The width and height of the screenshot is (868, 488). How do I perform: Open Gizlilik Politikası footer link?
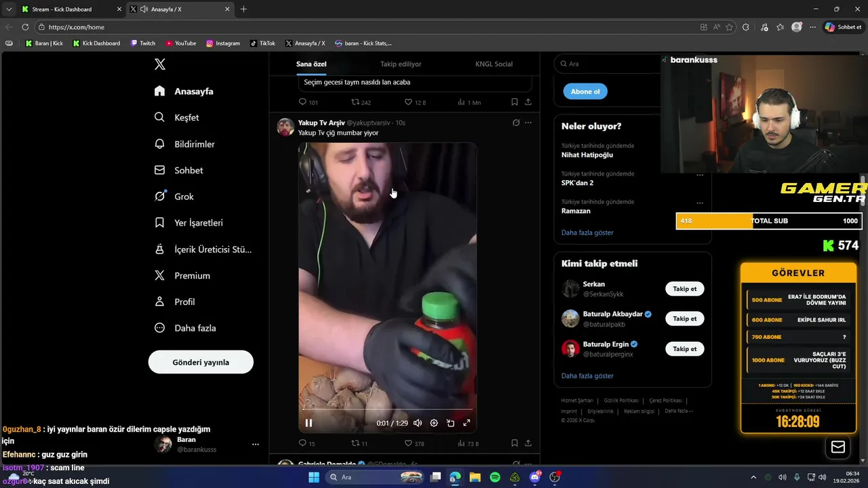(x=621, y=401)
